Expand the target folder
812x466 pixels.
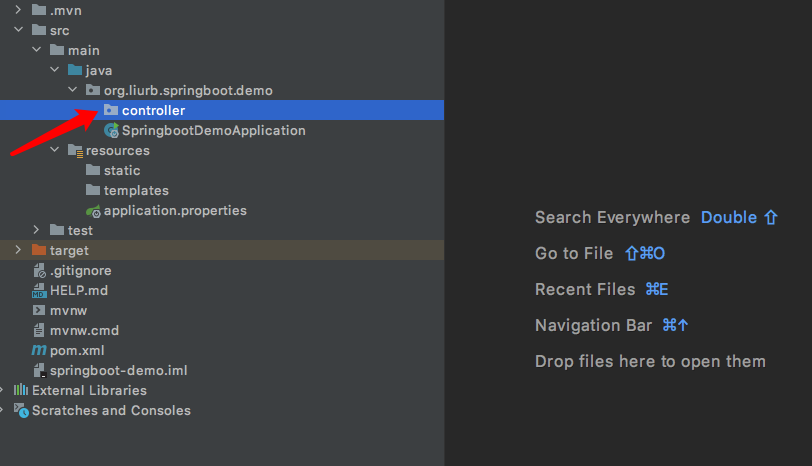(x=19, y=250)
